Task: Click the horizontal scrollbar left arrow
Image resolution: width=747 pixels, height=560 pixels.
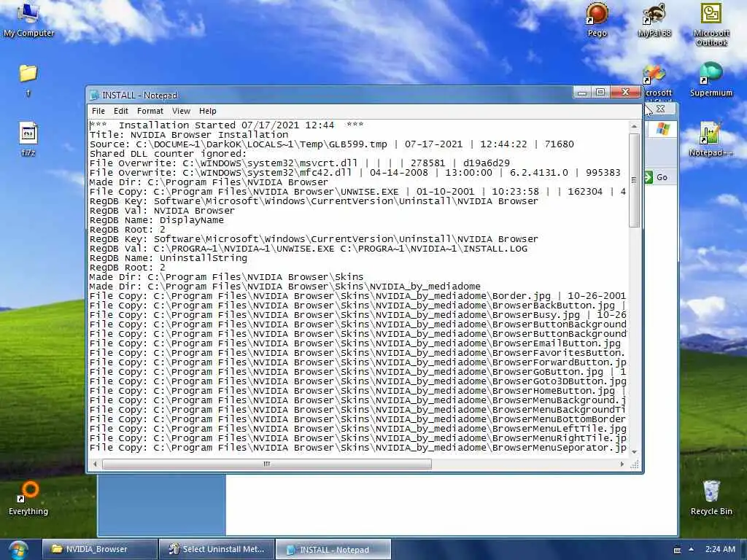Action: [x=95, y=464]
